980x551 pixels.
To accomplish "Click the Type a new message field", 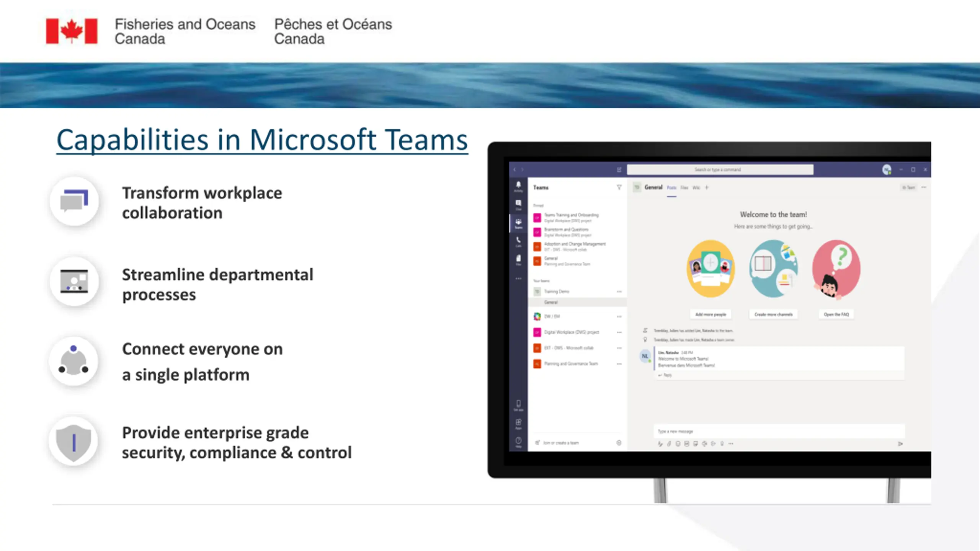I will point(779,431).
